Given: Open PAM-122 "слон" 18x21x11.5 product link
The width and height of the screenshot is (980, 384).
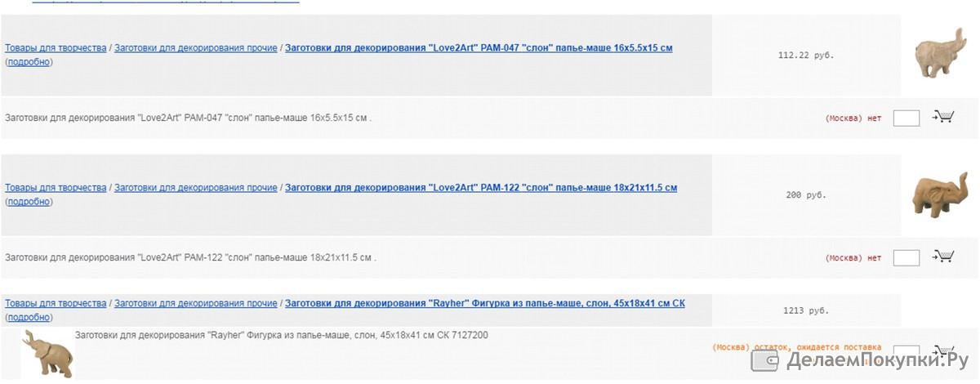Looking at the screenshot, I should click(481, 188).
